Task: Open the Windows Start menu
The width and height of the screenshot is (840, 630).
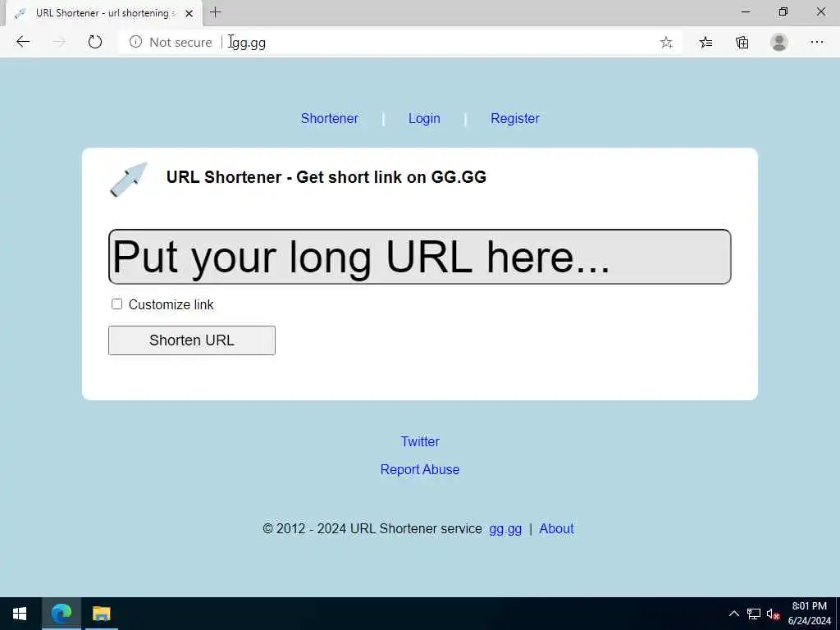Action: point(20,614)
